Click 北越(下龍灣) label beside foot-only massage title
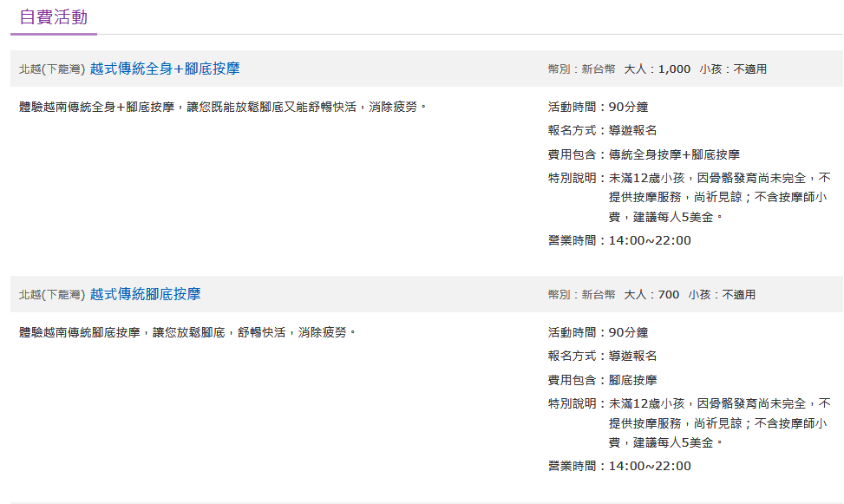The height and width of the screenshot is (504, 844). pyautogui.click(x=51, y=295)
